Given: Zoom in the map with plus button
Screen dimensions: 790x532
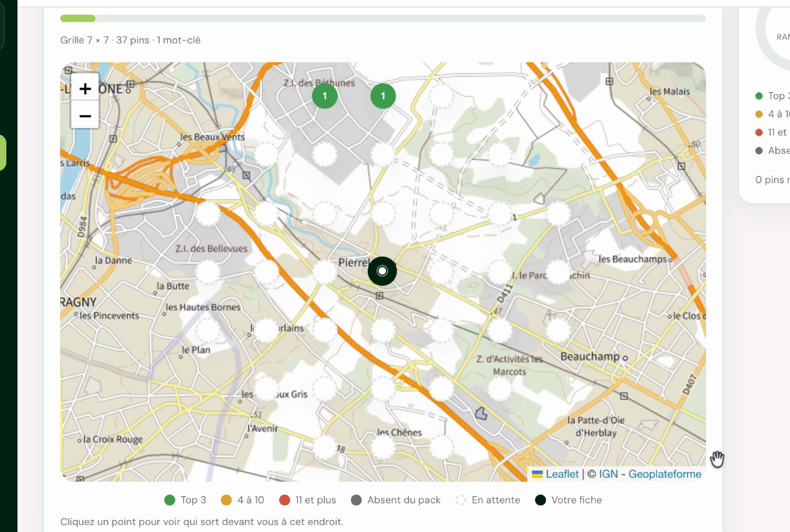Looking at the screenshot, I should (85, 89).
